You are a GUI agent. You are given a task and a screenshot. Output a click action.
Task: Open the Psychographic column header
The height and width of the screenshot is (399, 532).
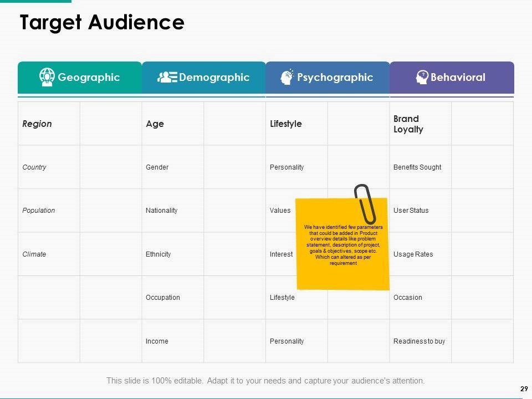[x=328, y=78]
